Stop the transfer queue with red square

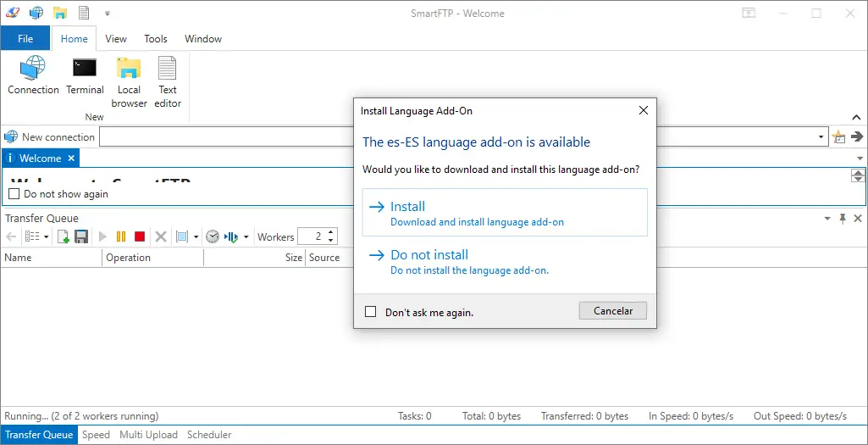[140, 237]
